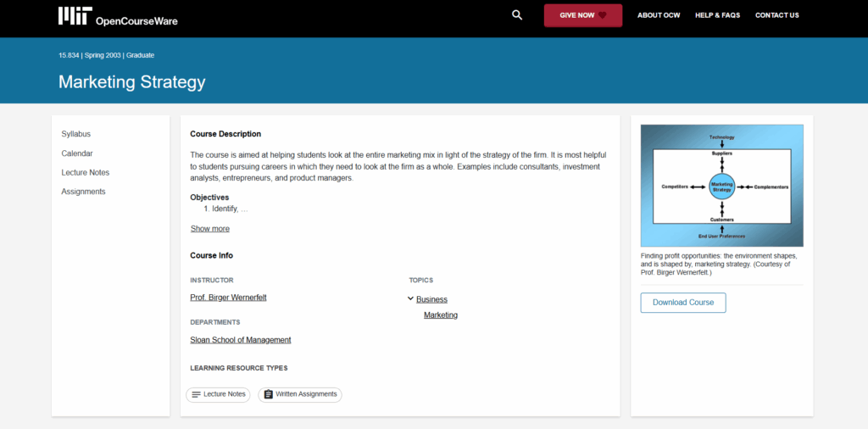The height and width of the screenshot is (429, 868).
Task: Go to the Calendar section
Action: point(77,153)
